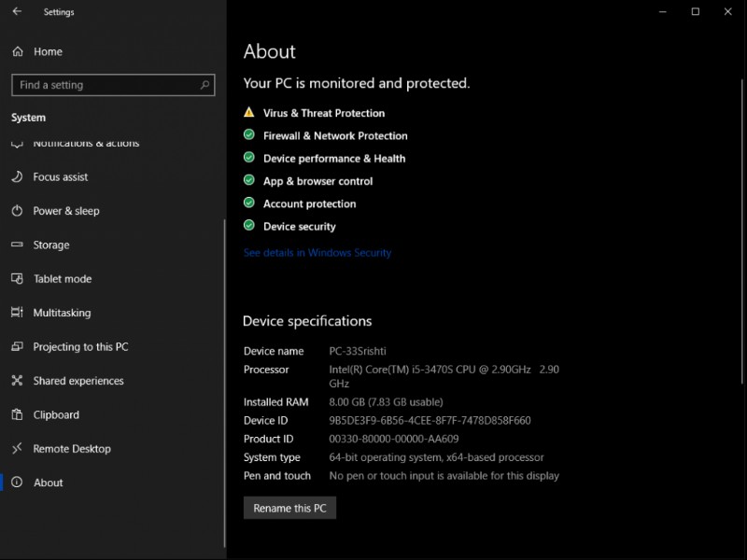Click the Rename this PC button
The height and width of the screenshot is (560, 747).
[x=289, y=508]
